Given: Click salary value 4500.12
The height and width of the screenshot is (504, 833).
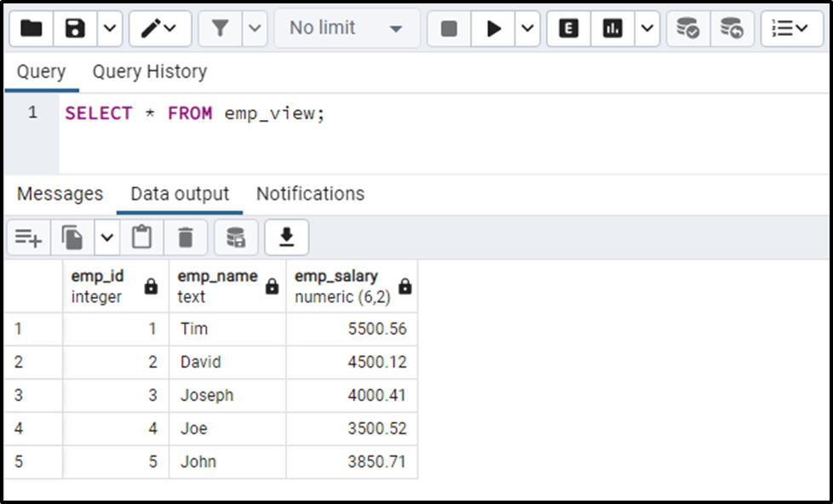Looking at the screenshot, I should pyautogui.click(x=352, y=362).
